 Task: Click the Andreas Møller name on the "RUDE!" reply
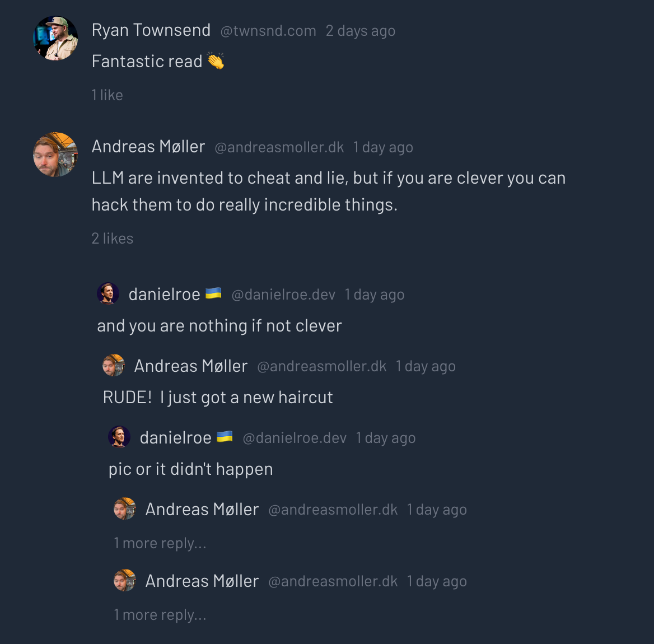point(191,366)
